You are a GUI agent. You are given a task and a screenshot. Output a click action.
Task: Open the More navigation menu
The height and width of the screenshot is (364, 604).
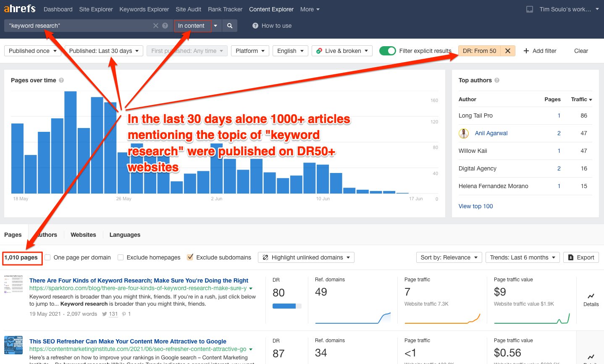click(310, 9)
